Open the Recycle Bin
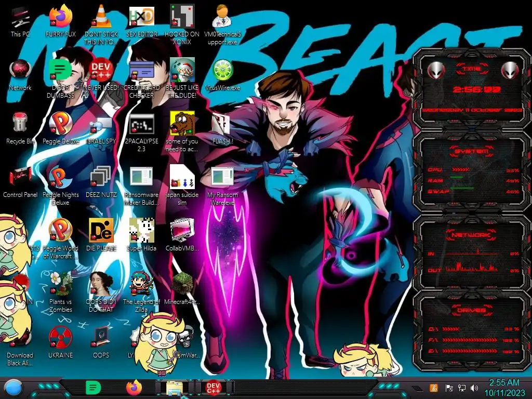 point(20,123)
